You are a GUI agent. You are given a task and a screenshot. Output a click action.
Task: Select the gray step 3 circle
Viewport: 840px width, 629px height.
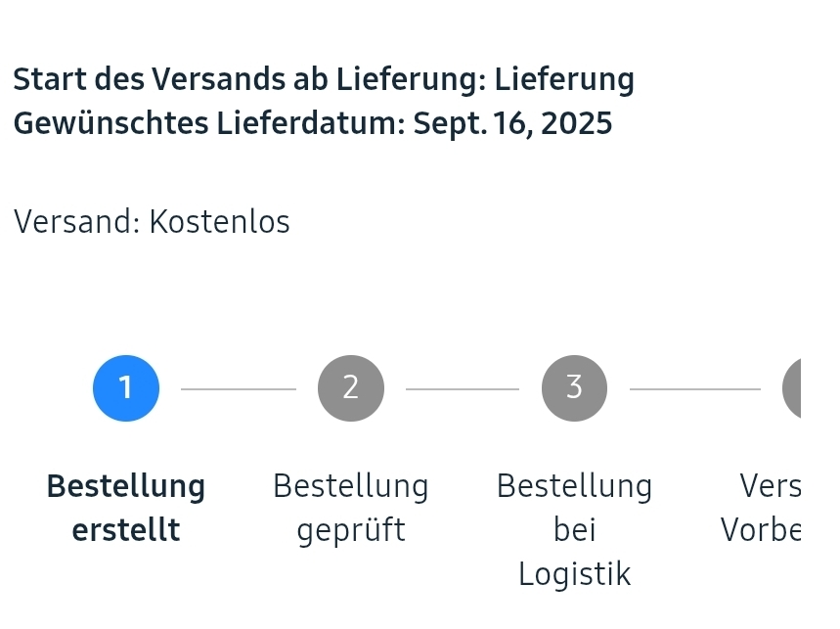pos(574,388)
